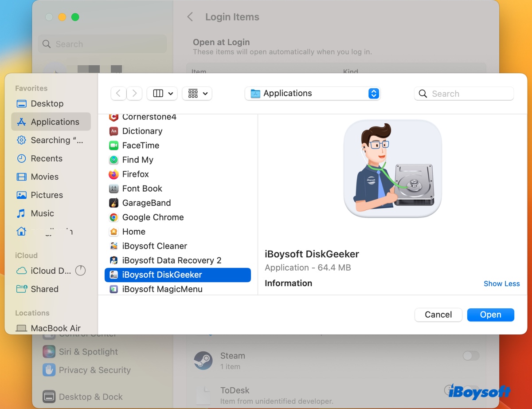Click the Cornerstone4 app icon in list
This screenshot has width=532, height=409.
(114, 117)
